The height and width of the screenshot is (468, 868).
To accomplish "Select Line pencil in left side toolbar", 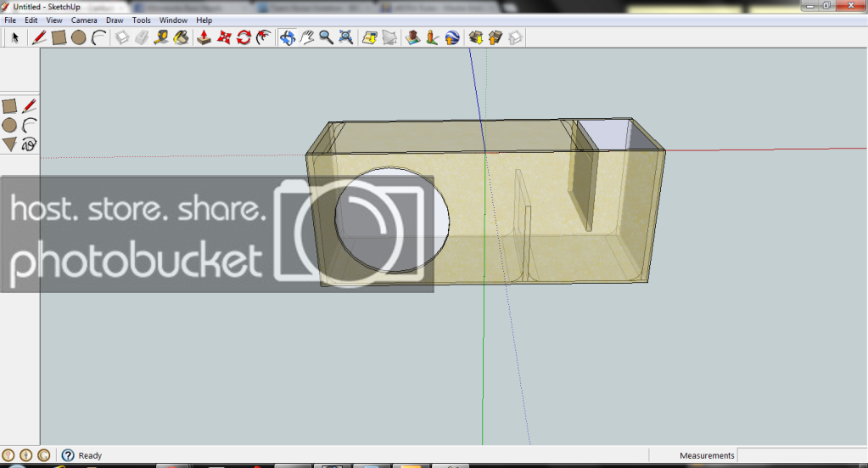I will [30, 106].
